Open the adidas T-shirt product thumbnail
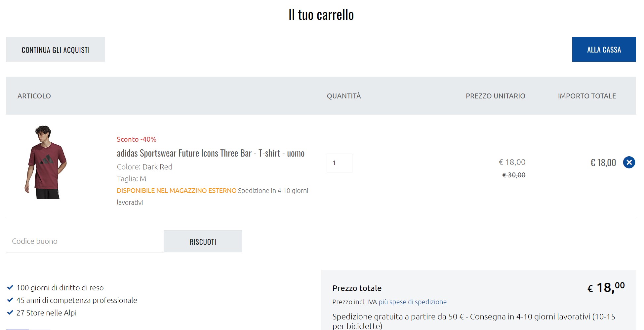Viewport: 644px width, 330px height. coord(46,162)
